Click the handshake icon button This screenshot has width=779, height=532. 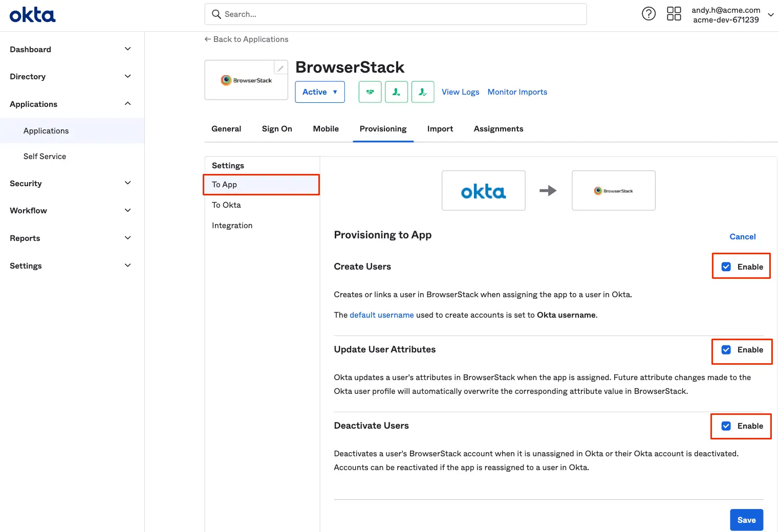[x=370, y=92]
